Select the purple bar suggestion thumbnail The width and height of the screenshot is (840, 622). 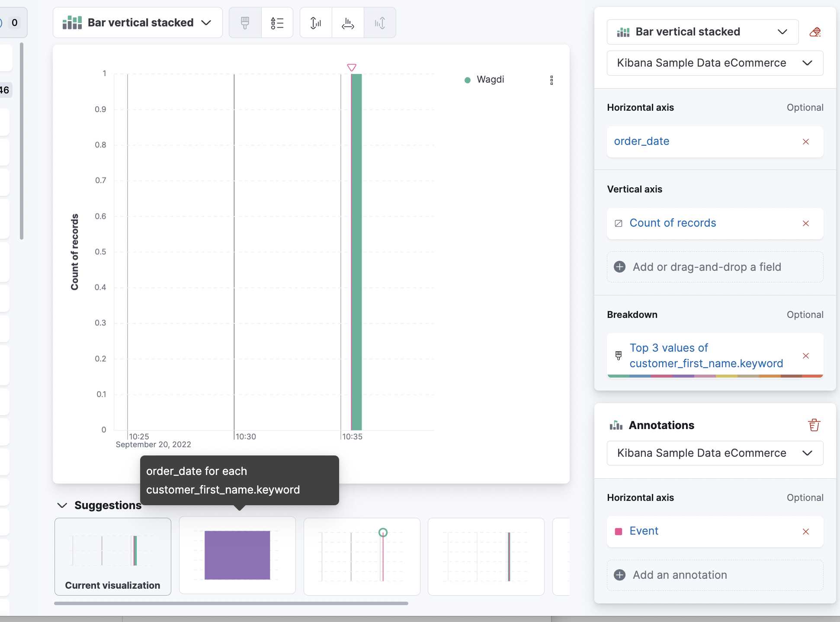[x=237, y=555]
